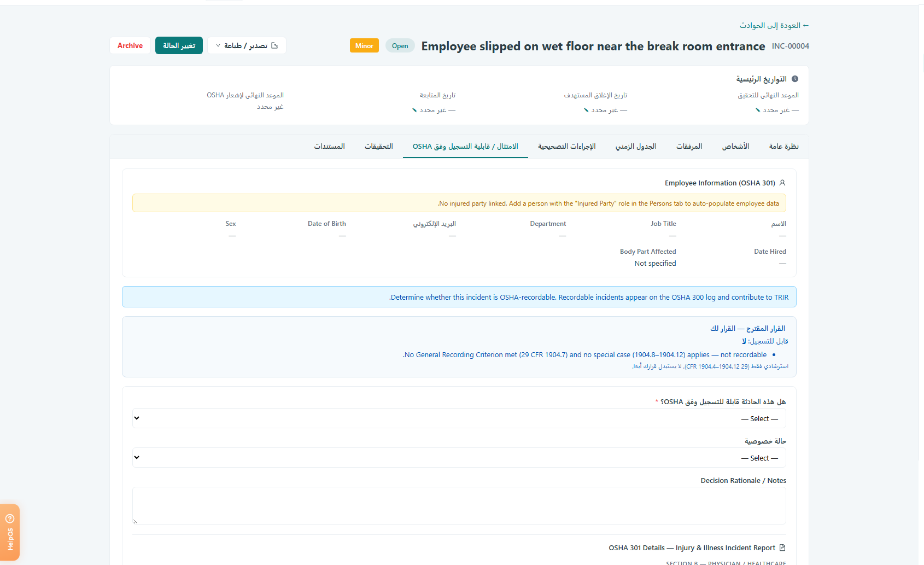Switch to the Overview tab (نظرة عامة)
924x565 pixels.
click(x=783, y=146)
